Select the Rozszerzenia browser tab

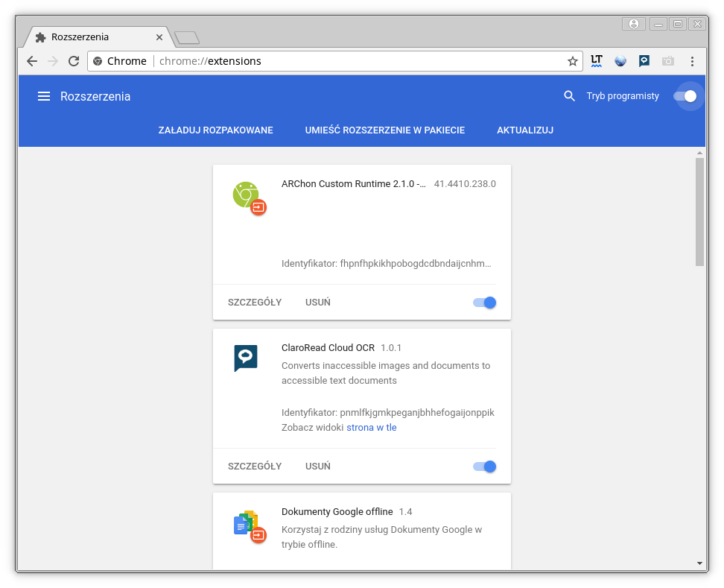click(x=97, y=37)
